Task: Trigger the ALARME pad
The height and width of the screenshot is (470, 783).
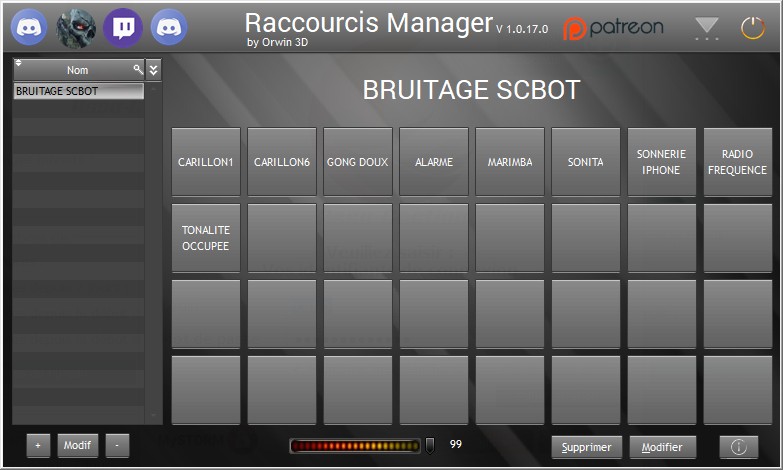Action: coord(433,162)
